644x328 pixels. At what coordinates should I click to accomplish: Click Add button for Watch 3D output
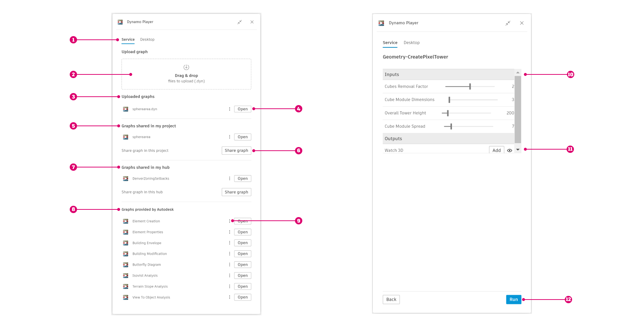tap(497, 150)
